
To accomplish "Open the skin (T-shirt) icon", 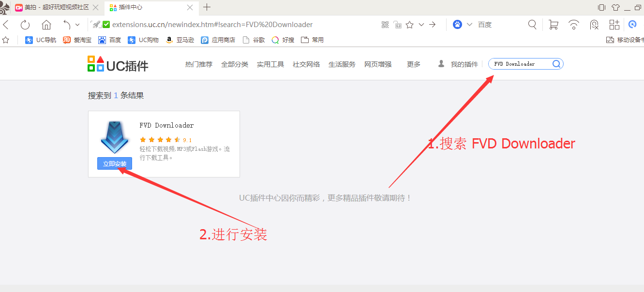I will click(615, 7).
